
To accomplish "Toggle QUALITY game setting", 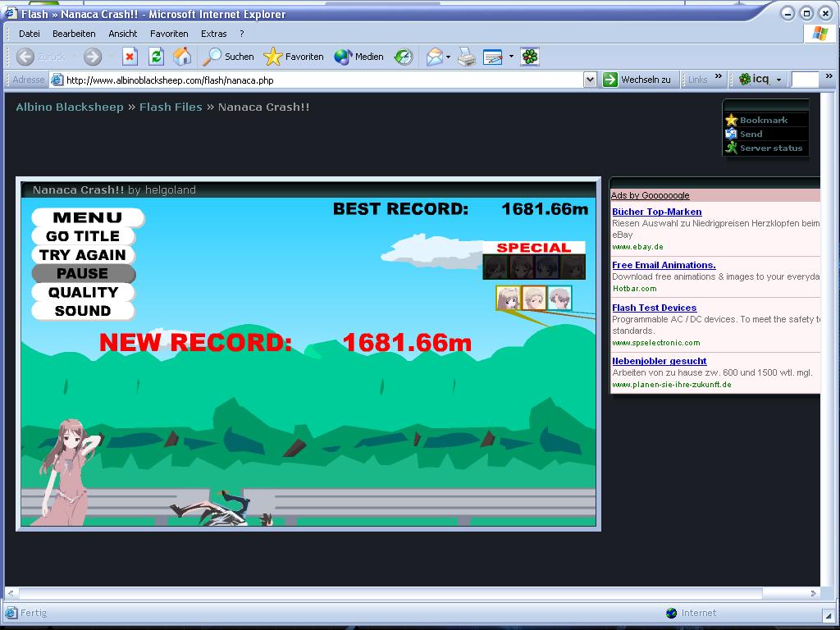I will pyautogui.click(x=83, y=293).
